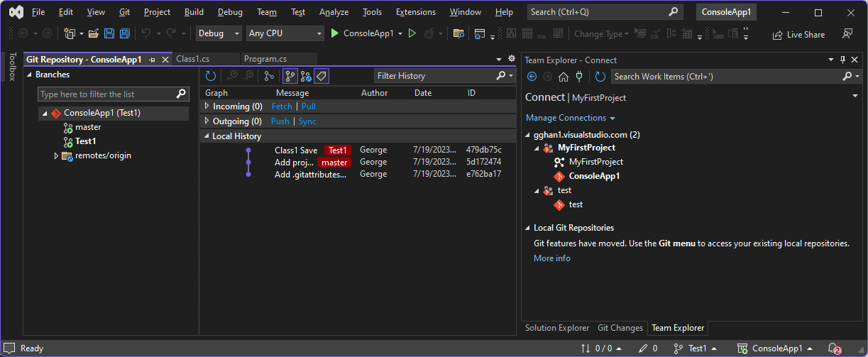
Task: Open the Extensions menu
Action: [416, 12]
